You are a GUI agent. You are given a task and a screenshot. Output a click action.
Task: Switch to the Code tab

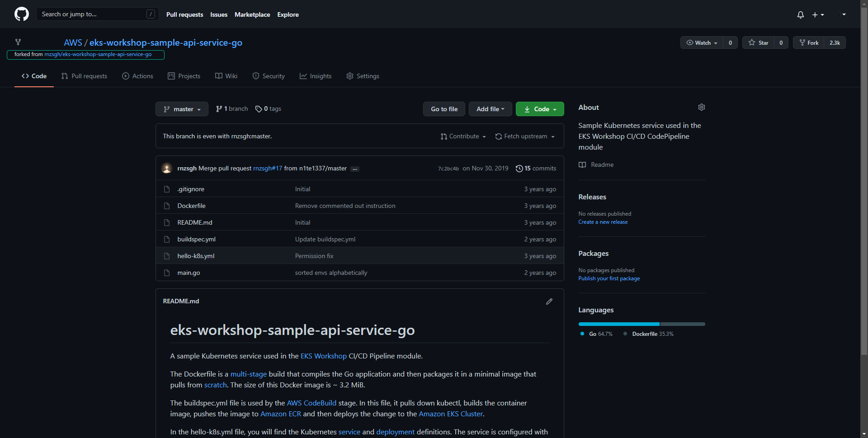pyautogui.click(x=34, y=76)
